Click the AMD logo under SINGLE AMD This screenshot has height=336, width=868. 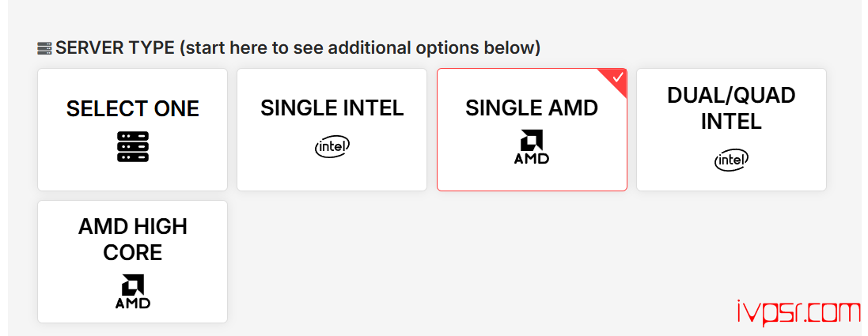pos(531,147)
